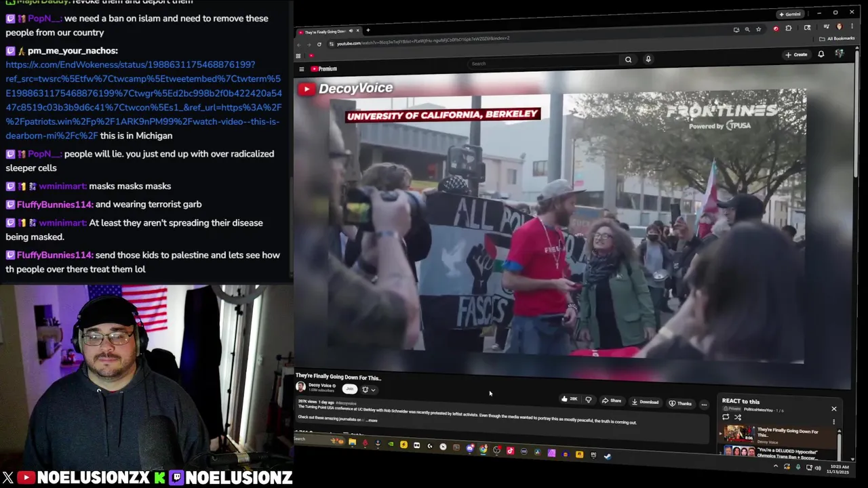The width and height of the screenshot is (868, 488).
Task: Click the video title "They're Finally Going Down For This"
Action: tap(338, 378)
